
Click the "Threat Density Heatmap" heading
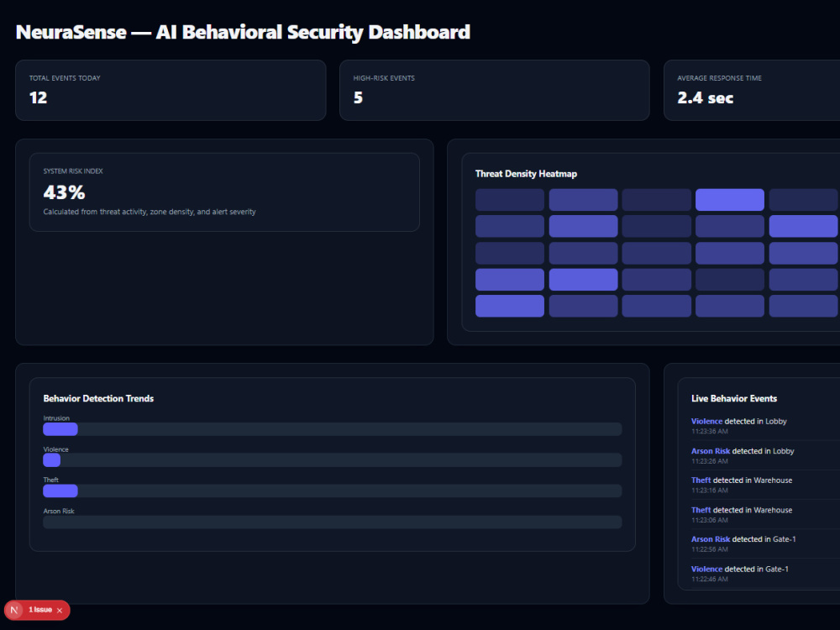pos(526,174)
